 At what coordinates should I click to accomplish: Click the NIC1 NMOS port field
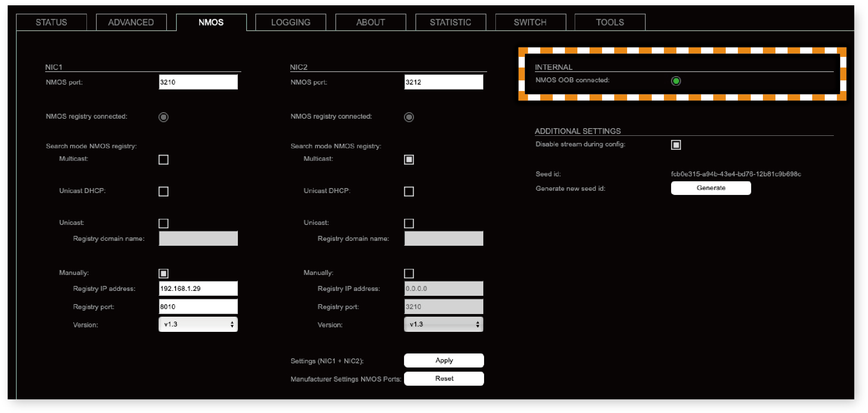click(x=198, y=82)
